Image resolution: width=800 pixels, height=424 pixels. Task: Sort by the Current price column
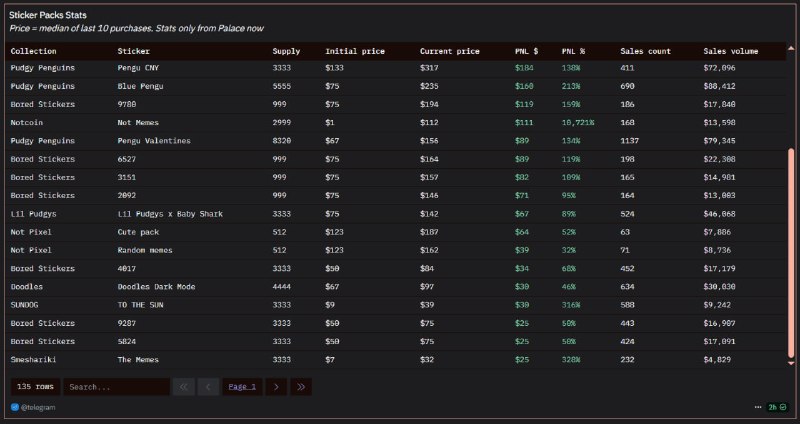449,51
